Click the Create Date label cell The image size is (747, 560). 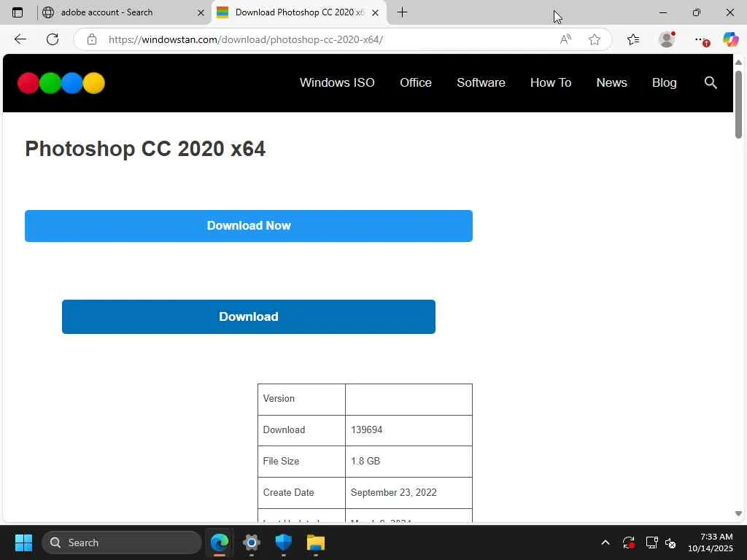[x=301, y=493]
